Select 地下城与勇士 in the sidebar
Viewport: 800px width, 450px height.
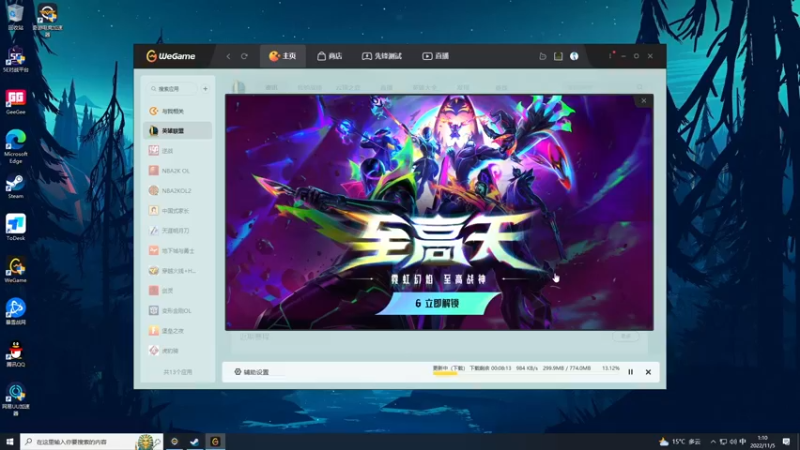[178, 251]
